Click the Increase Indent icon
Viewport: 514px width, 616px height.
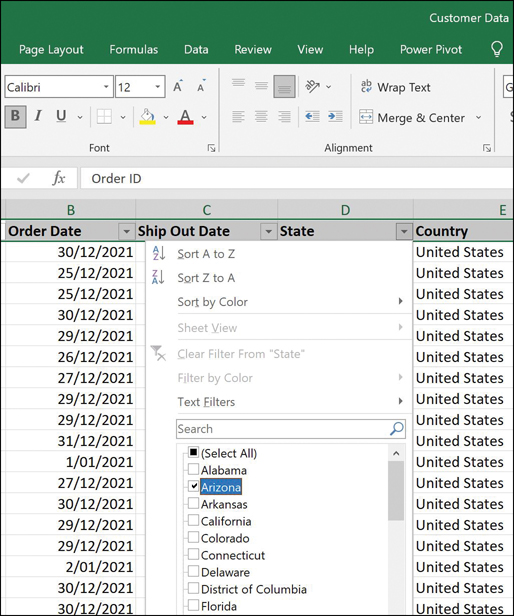(335, 116)
